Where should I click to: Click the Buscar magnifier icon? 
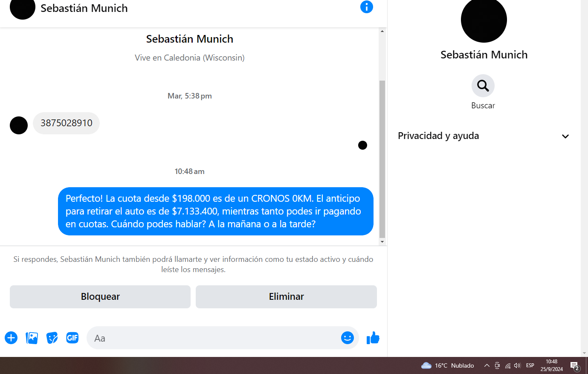(x=483, y=86)
